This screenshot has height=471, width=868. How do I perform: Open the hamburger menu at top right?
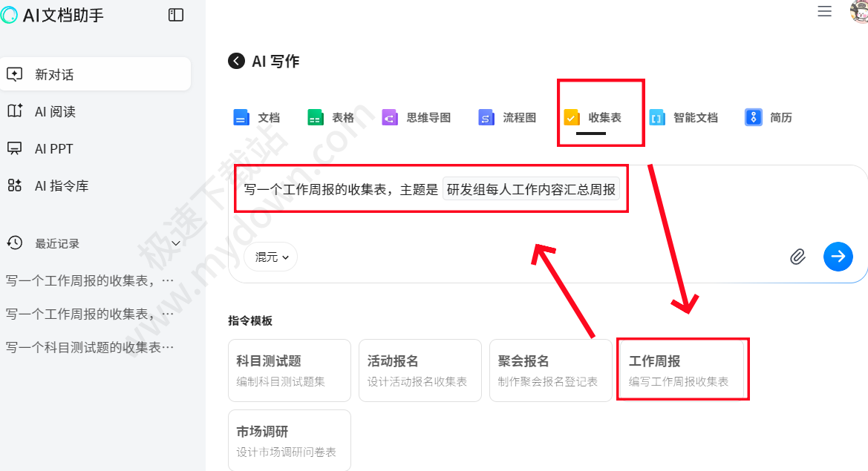pyautogui.click(x=825, y=11)
